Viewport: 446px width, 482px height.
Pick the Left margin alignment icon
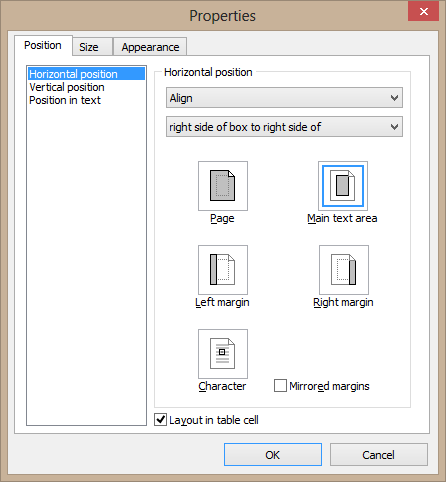(223, 270)
